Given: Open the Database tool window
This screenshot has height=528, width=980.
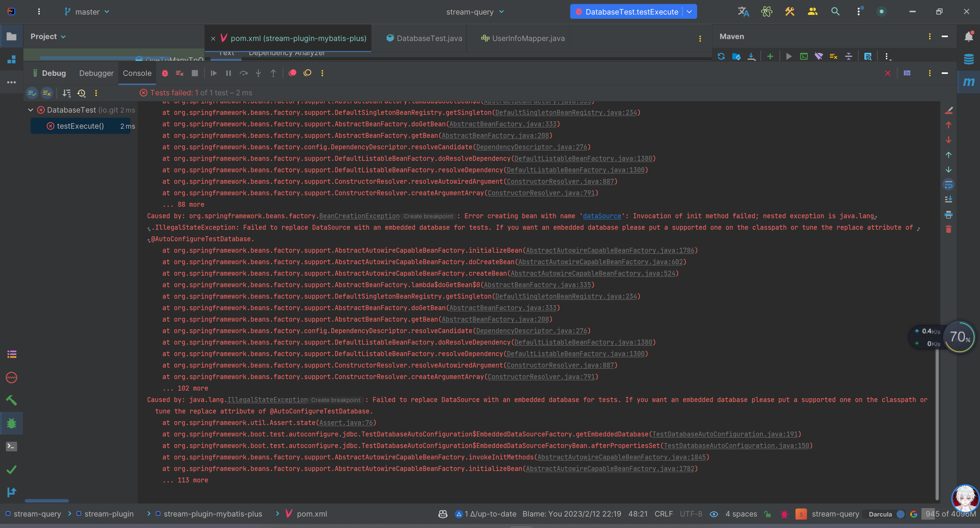Looking at the screenshot, I should coord(969,59).
